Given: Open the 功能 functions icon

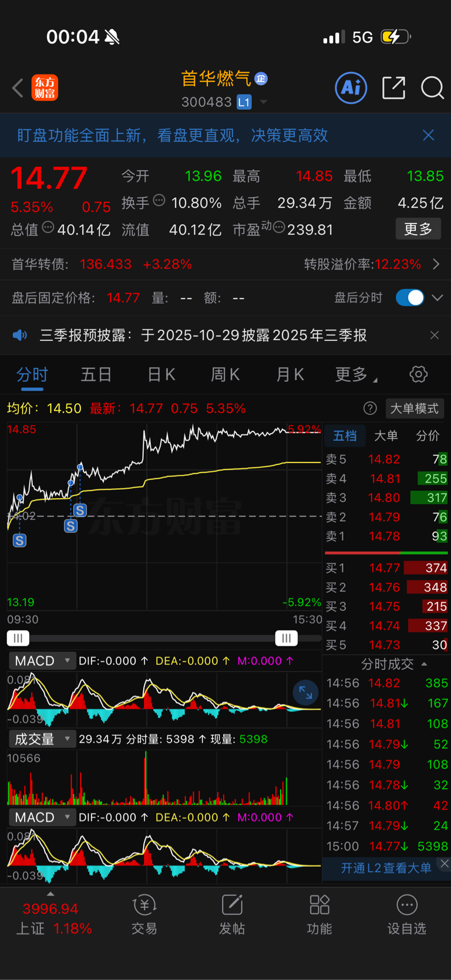Looking at the screenshot, I should [319, 914].
